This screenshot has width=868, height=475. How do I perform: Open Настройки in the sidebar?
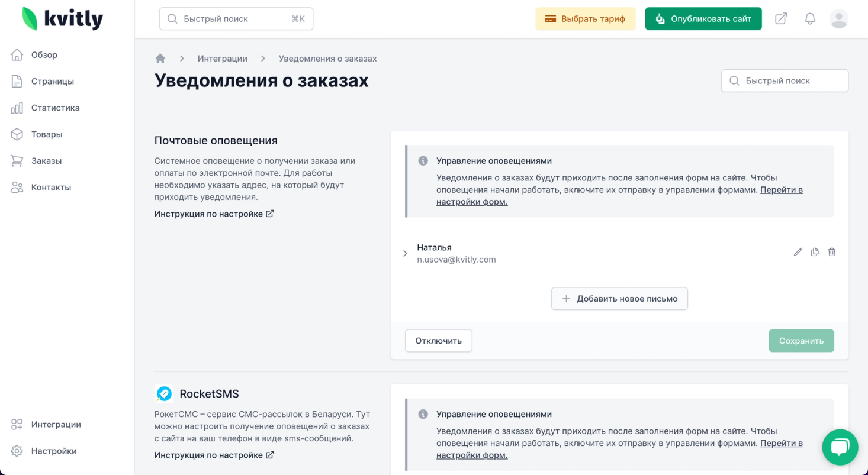pos(54,451)
